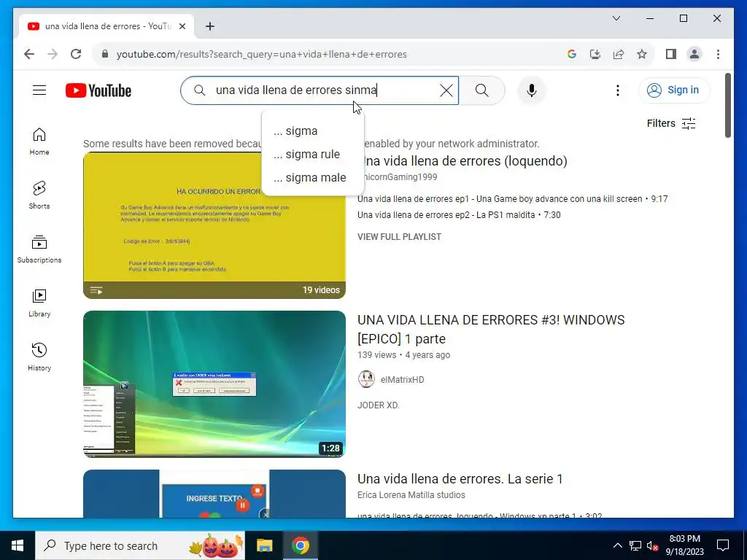Go forward in Chrome
Viewport: 747px width, 560px height.
(53, 54)
